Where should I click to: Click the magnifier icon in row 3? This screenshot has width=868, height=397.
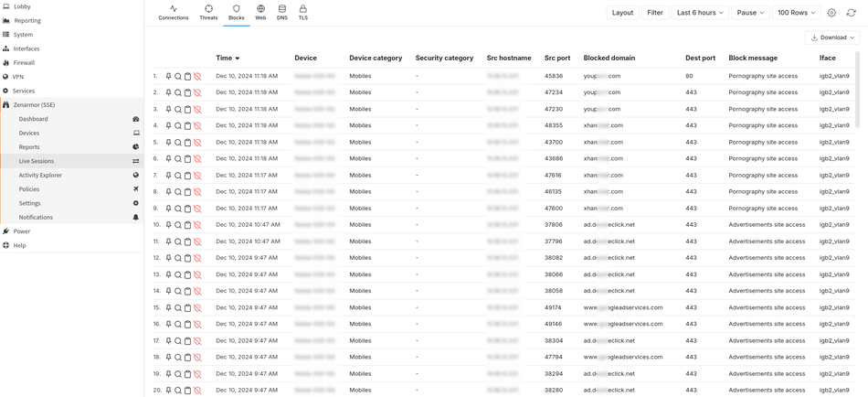178,109
